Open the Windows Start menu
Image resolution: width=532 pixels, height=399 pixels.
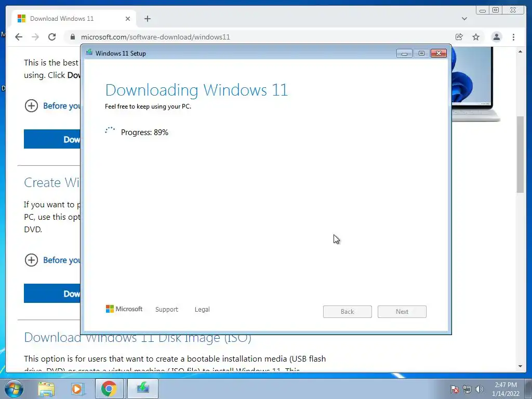point(14,389)
